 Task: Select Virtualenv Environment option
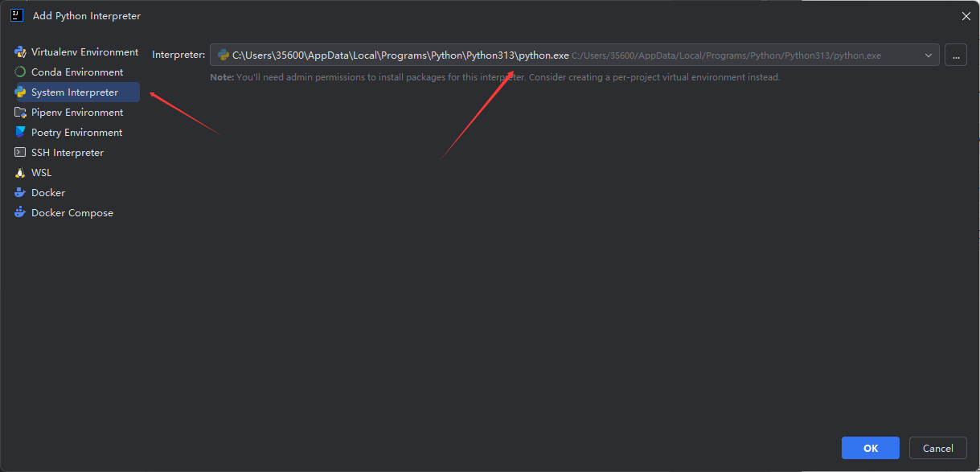coord(77,52)
